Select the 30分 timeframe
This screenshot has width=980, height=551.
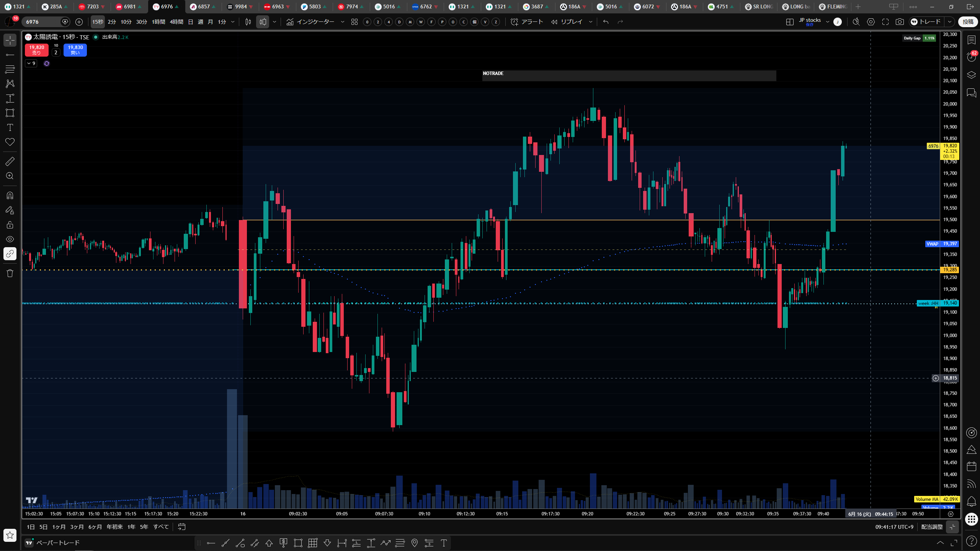(x=142, y=22)
